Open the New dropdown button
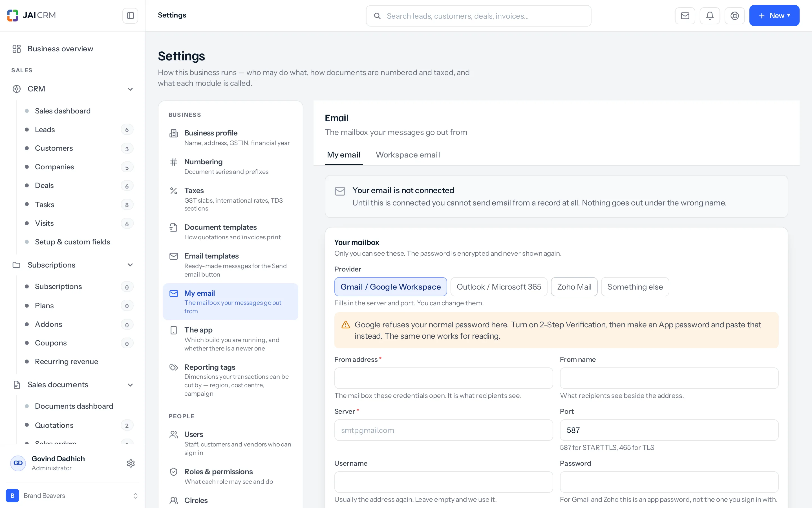This screenshot has width=812, height=508. pyautogui.click(x=774, y=16)
